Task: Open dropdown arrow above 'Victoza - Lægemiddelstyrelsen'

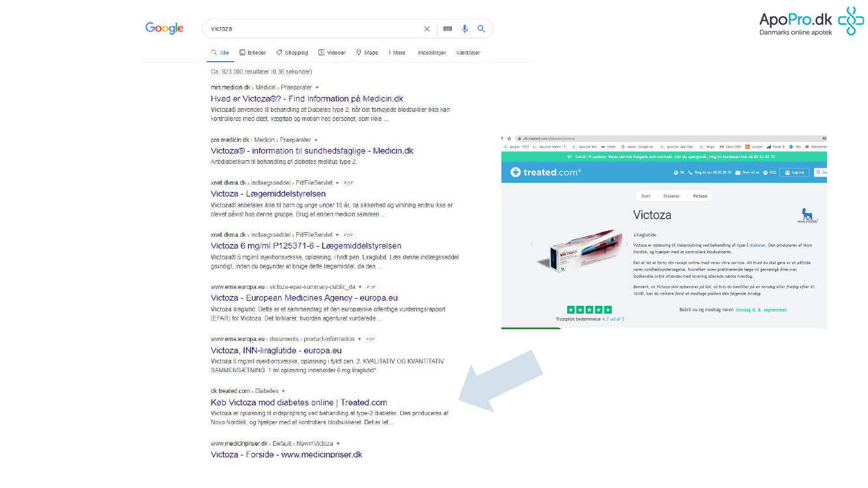Action: [x=337, y=183]
